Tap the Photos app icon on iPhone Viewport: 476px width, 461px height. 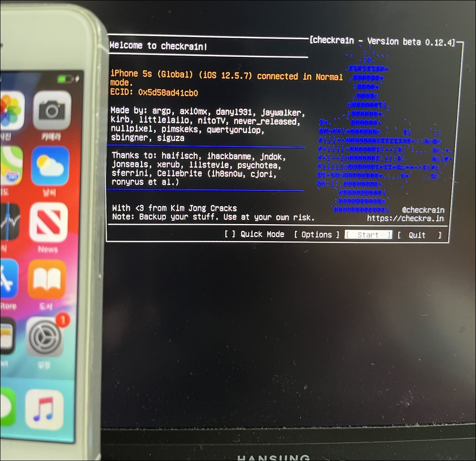tap(11, 110)
